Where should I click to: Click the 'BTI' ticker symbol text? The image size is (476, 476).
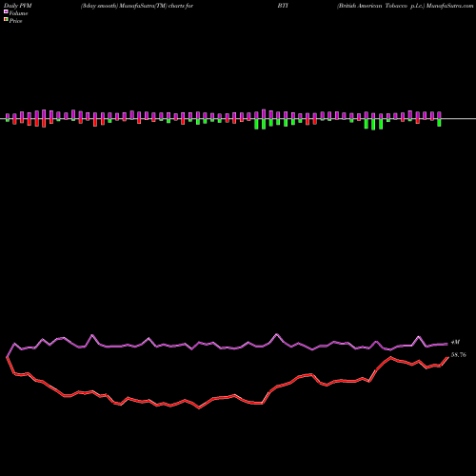click(x=283, y=6)
